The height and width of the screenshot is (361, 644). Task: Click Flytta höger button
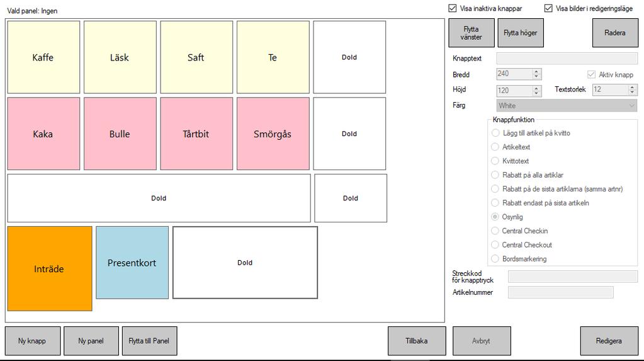click(x=521, y=33)
